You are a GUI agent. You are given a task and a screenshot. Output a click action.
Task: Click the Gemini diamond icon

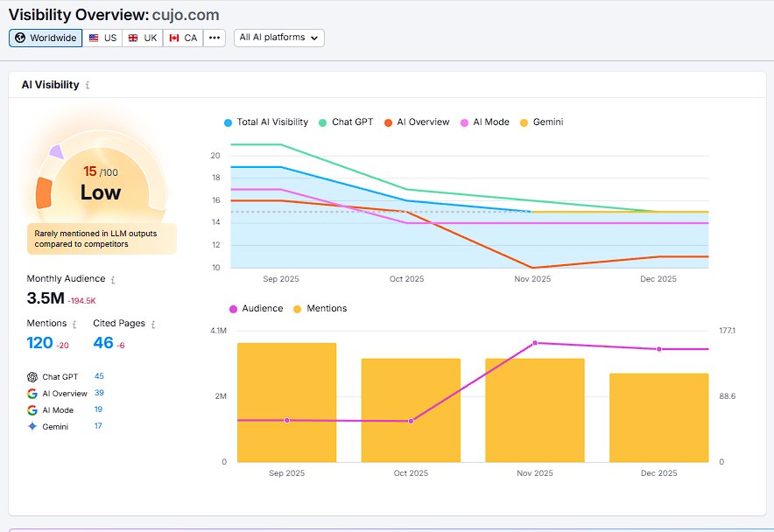(x=32, y=427)
